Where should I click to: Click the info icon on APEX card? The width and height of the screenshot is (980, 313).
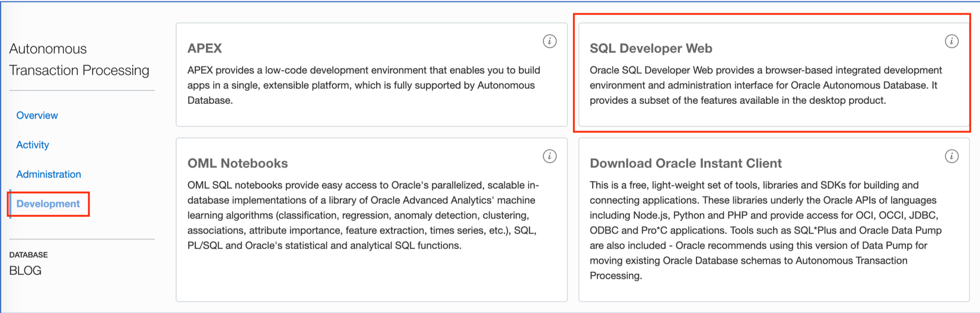coord(550,42)
